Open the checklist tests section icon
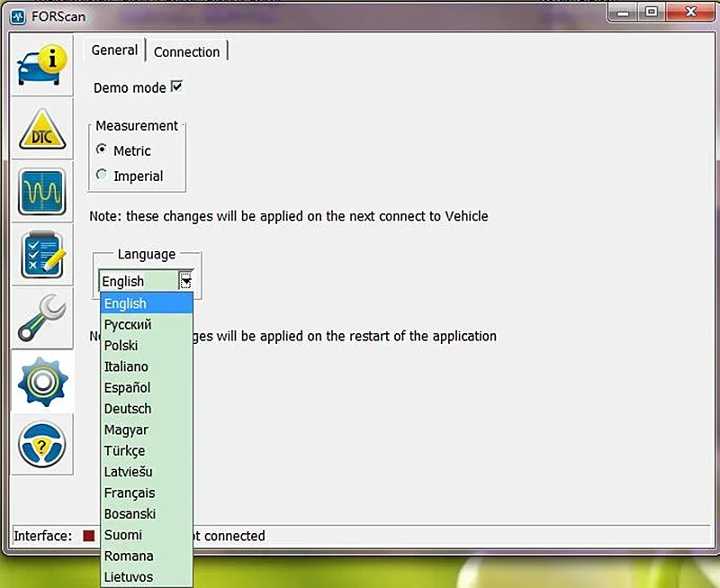 42,255
